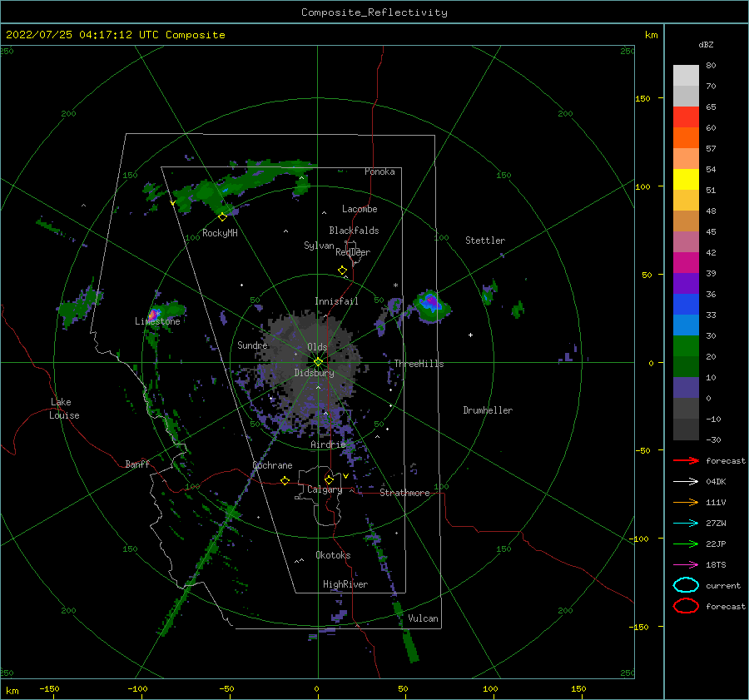This screenshot has height=700, width=749.
Task: Click the Sundre label
Action: [x=252, y=345]
